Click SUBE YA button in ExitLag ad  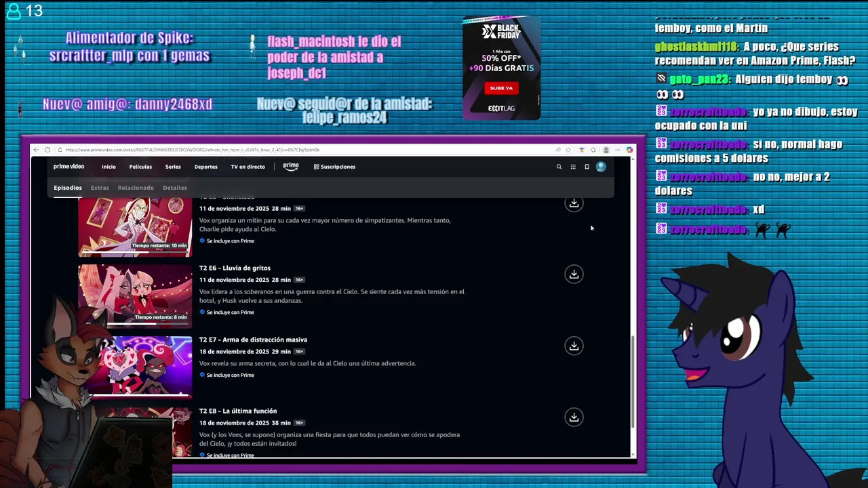[x=501, y=88]
